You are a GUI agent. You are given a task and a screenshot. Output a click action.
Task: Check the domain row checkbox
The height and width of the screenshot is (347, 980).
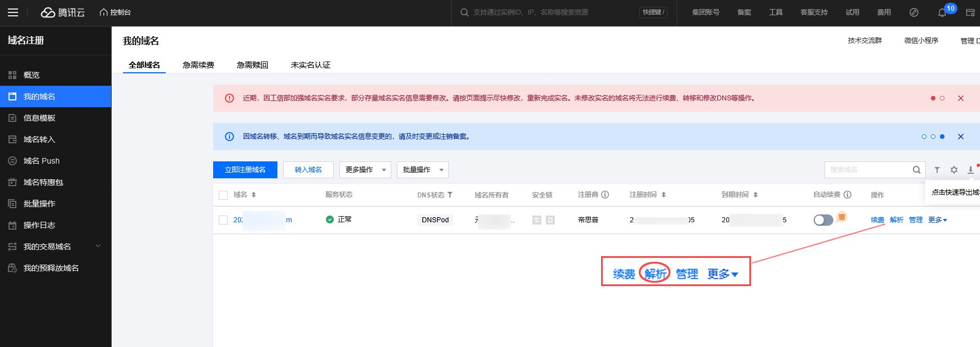(x=223, y=220)
